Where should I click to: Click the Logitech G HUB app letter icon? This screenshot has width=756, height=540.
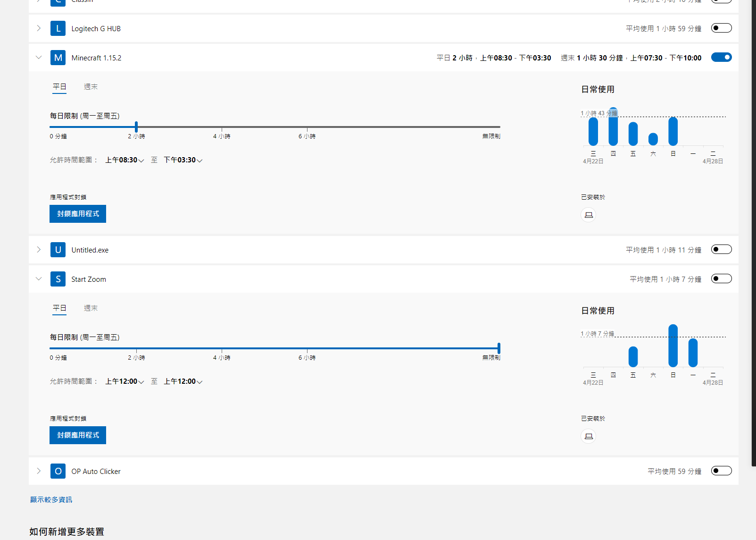tap(58, 28)
